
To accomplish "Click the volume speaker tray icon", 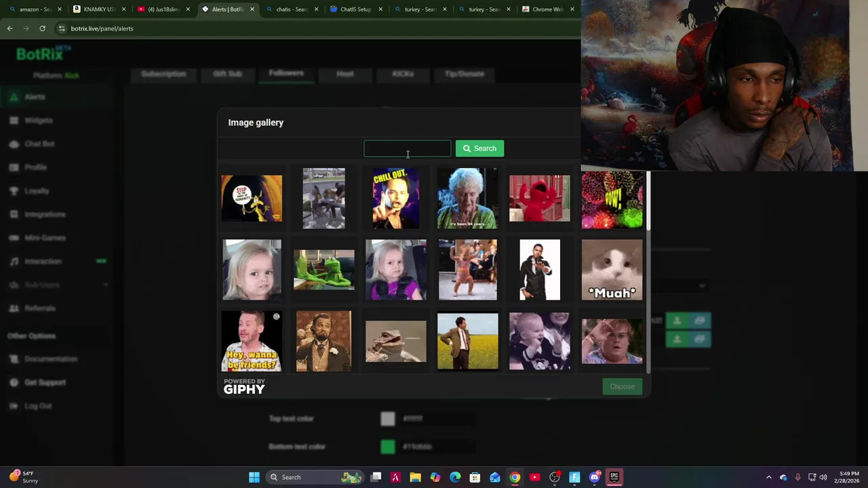I will pos(823,477).
